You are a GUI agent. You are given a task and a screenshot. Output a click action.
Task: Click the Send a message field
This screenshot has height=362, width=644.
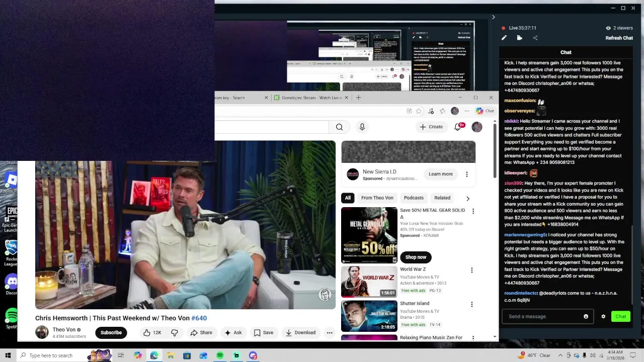pyautogui.click(x=542, y=317)
